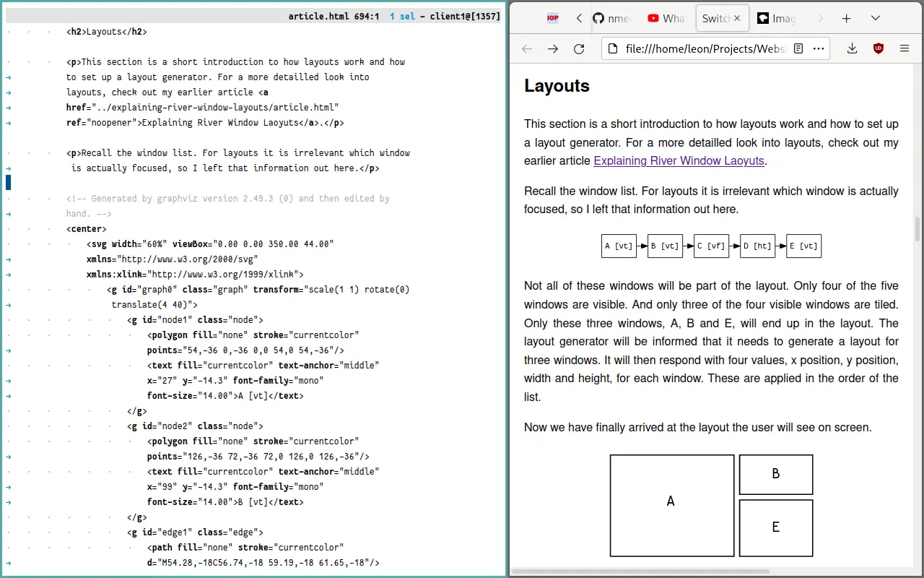Click the <g id="node2" class="node"> line

coord(195,426)
